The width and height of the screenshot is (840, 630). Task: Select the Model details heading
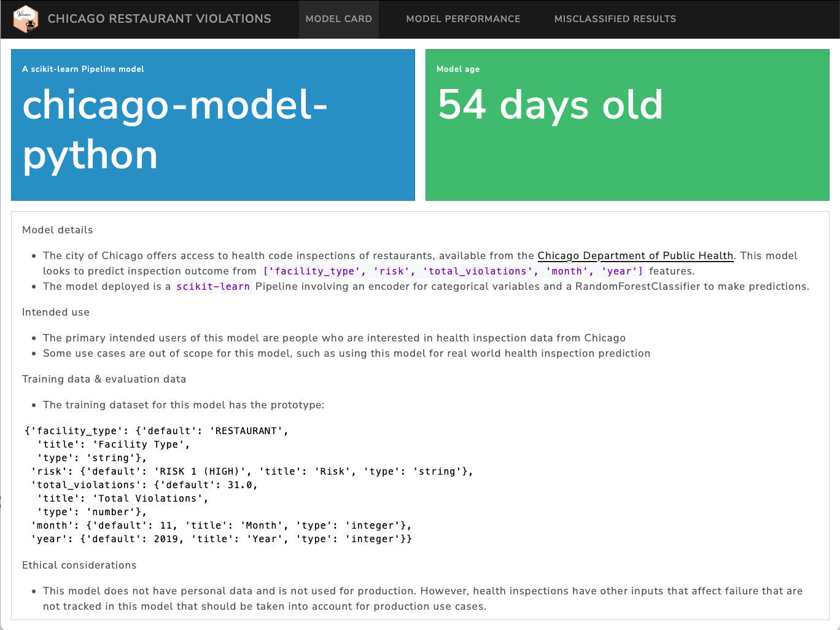pos(58,230)
